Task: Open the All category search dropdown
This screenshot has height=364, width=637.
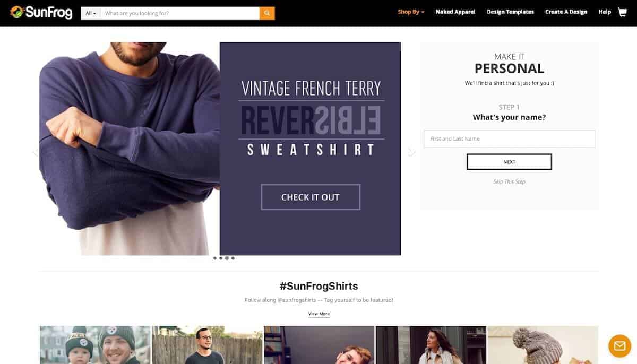Action: coord(91,13)
